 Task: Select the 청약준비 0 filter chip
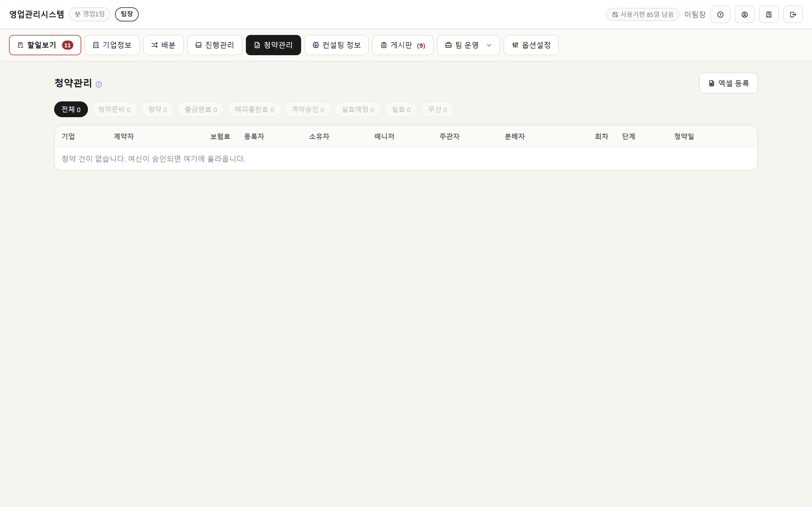[114, 109]
